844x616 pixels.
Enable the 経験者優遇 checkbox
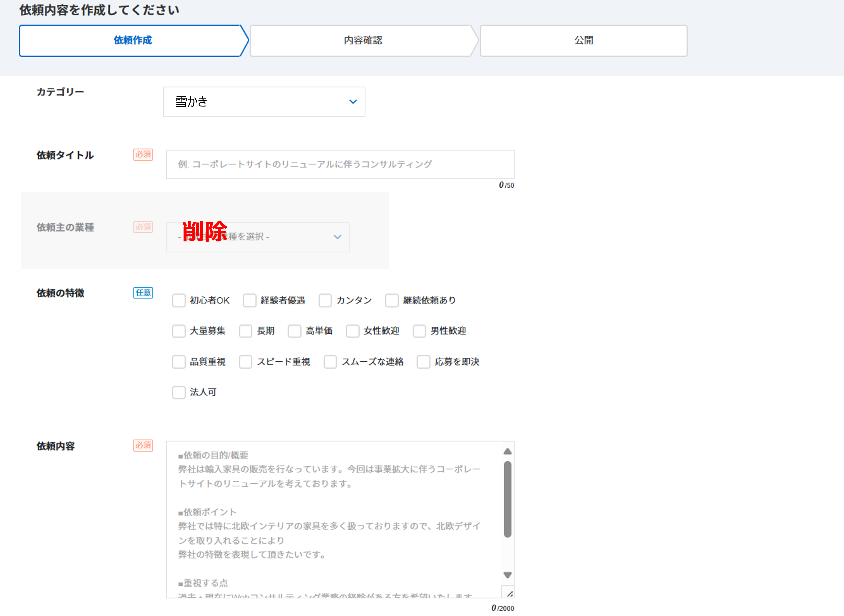click(249, 300)
